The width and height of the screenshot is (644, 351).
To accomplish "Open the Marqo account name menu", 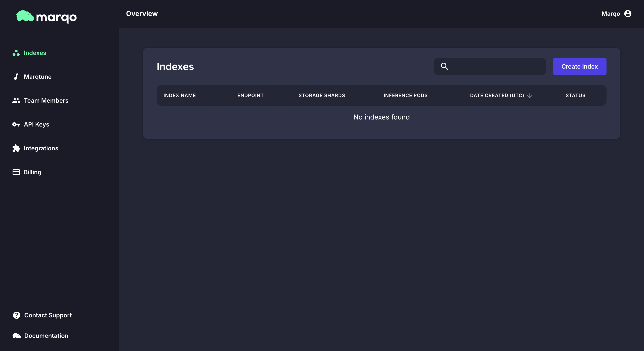I will [x=611, y=13].
